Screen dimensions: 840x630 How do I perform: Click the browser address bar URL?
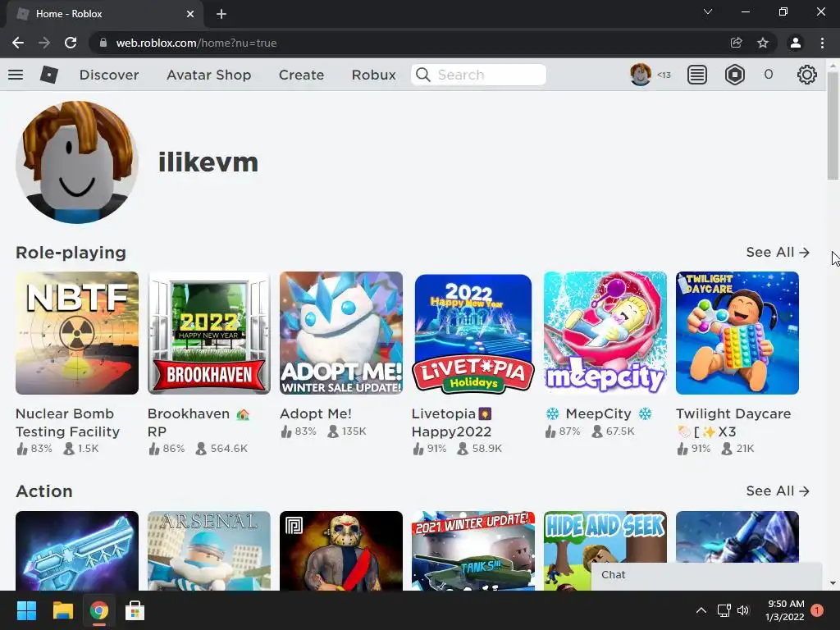coord(196,43)
